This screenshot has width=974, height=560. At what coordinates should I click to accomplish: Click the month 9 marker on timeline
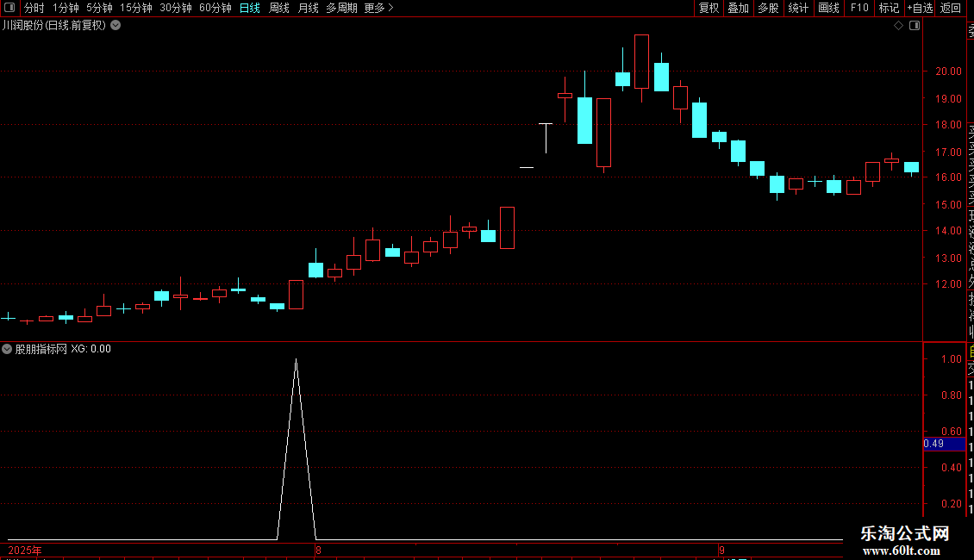pos(721,550)
